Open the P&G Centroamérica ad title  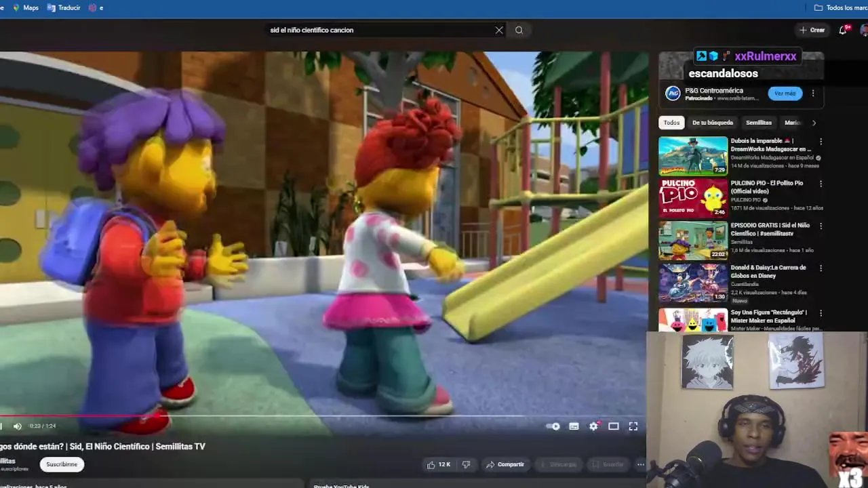tap(714, 90)
